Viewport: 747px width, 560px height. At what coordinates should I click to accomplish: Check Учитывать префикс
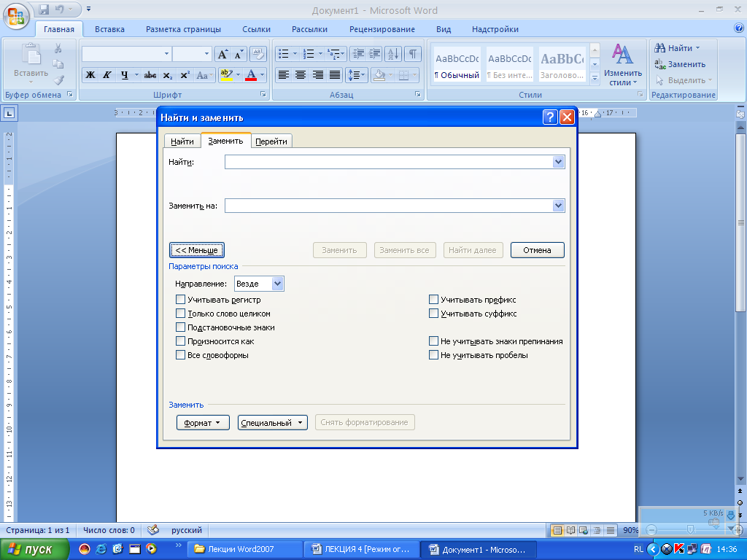pyautogui.click(x=433, y=300)
